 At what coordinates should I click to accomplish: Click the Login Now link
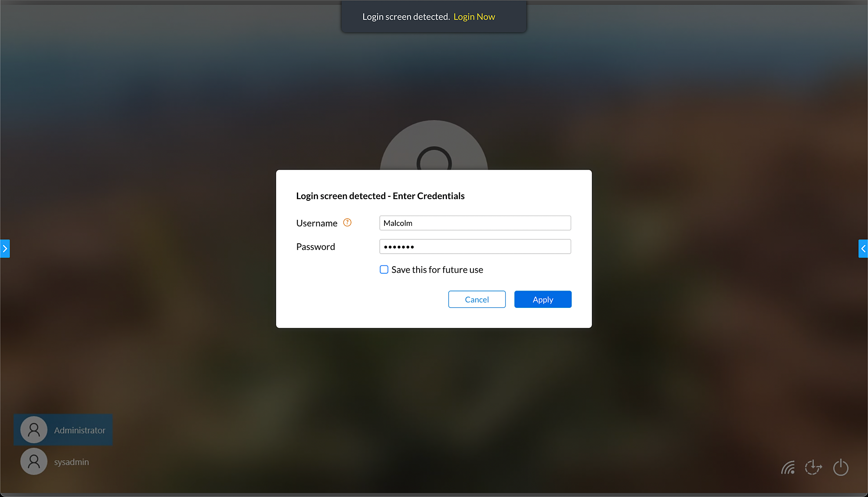coord(474,17)
